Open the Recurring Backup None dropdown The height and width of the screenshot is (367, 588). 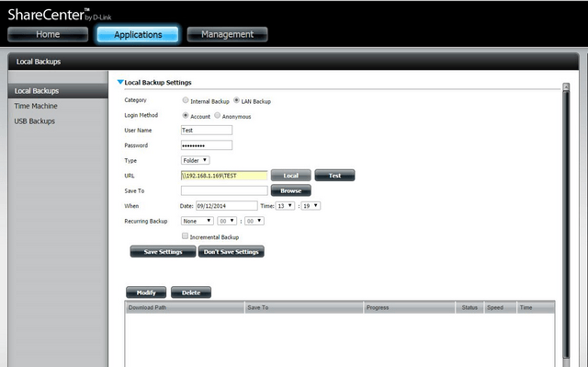(198, 221)
